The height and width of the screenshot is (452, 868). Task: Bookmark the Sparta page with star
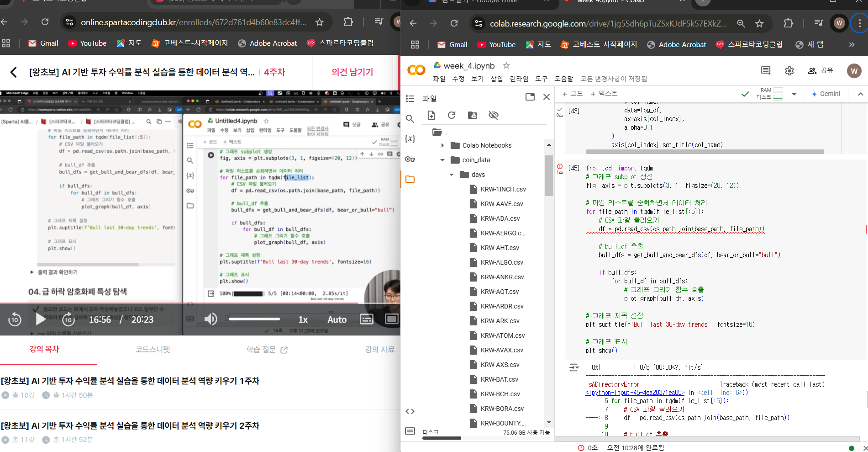[x=320, y=22]
